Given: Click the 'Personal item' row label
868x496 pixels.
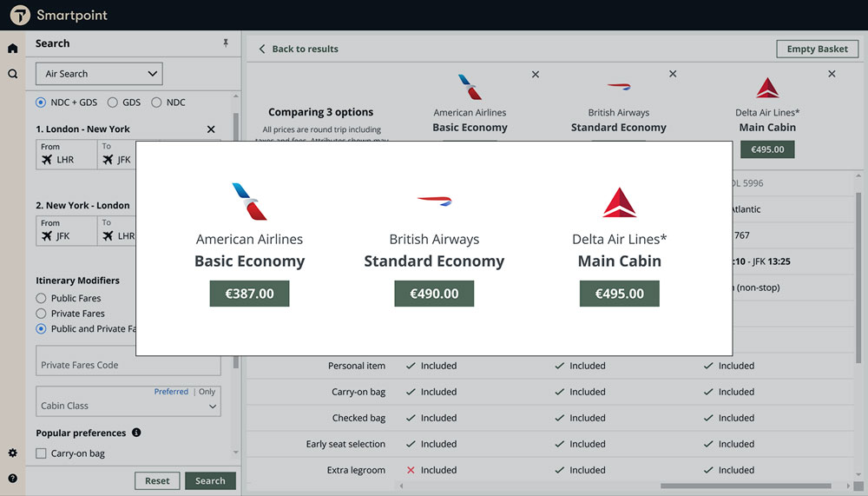Looking at the screenshot, I should point(357,366).
